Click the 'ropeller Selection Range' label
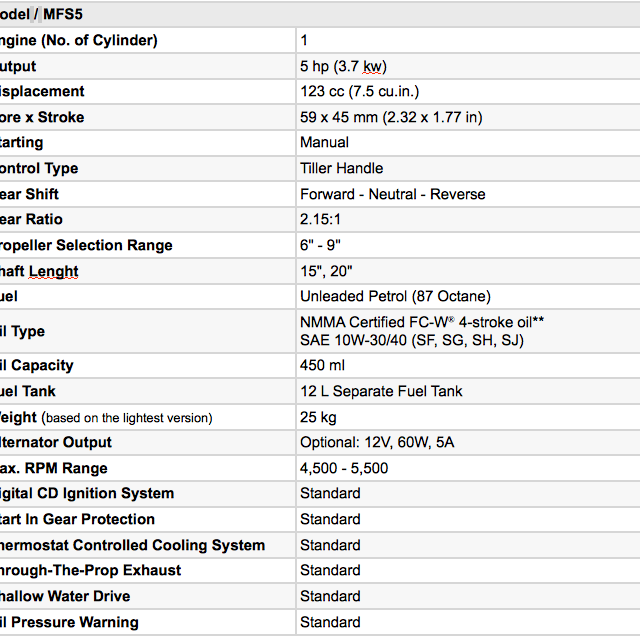The width and height of the screenshot is (640, 636). tap(86, 245)
